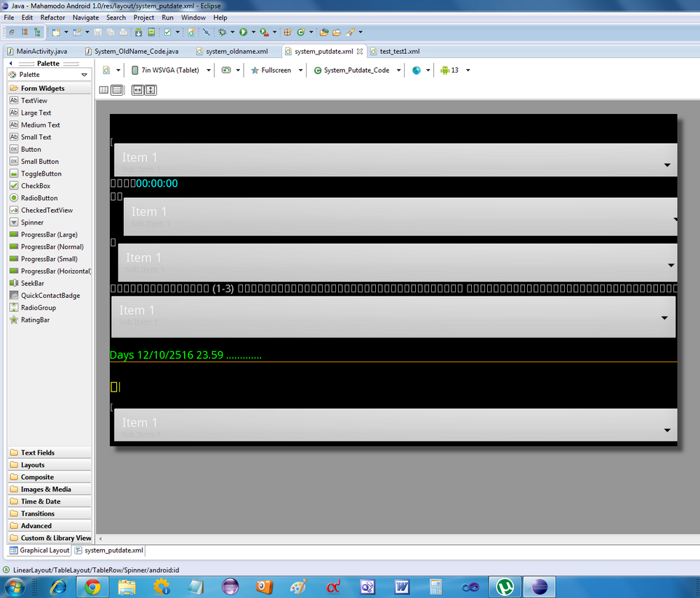Select the RadioButton widget in the palette

(x=38, y=198)
